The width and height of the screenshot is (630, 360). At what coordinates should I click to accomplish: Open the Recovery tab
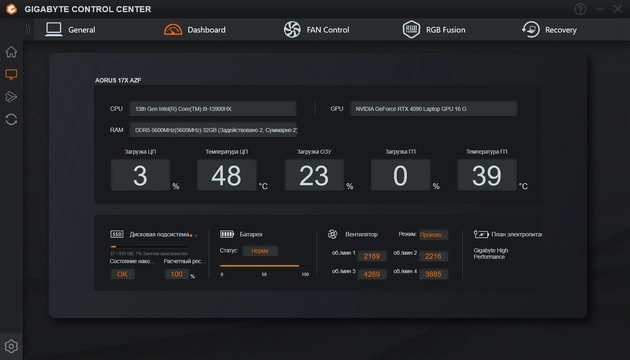coord(549,30)
